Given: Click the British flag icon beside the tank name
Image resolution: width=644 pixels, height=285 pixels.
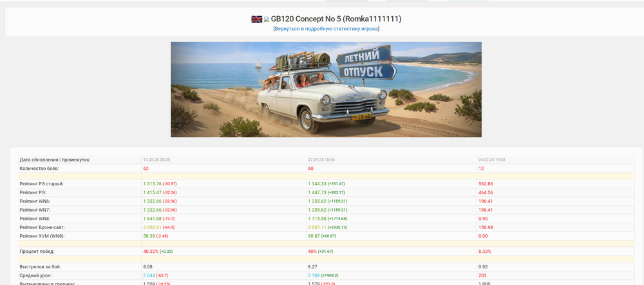Looking at the screenshot, I should click(x=257, y=19).
